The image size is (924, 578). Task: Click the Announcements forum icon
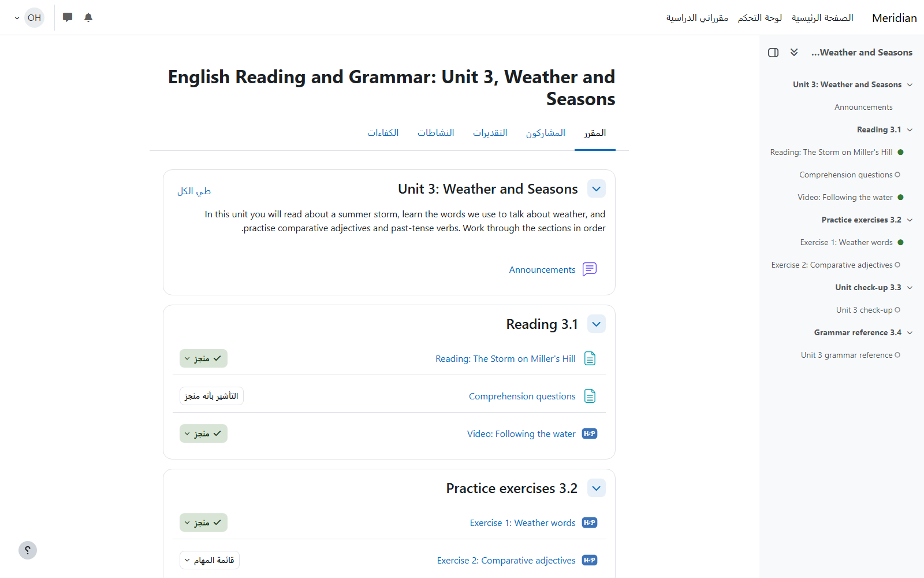click(590, 269)
